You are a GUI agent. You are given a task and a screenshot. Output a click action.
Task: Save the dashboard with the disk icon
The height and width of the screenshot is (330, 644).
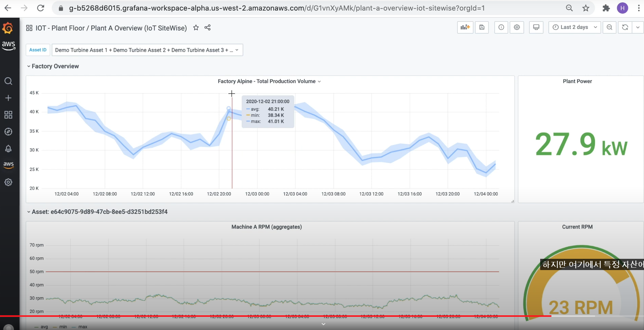click(x=482, y=27)
